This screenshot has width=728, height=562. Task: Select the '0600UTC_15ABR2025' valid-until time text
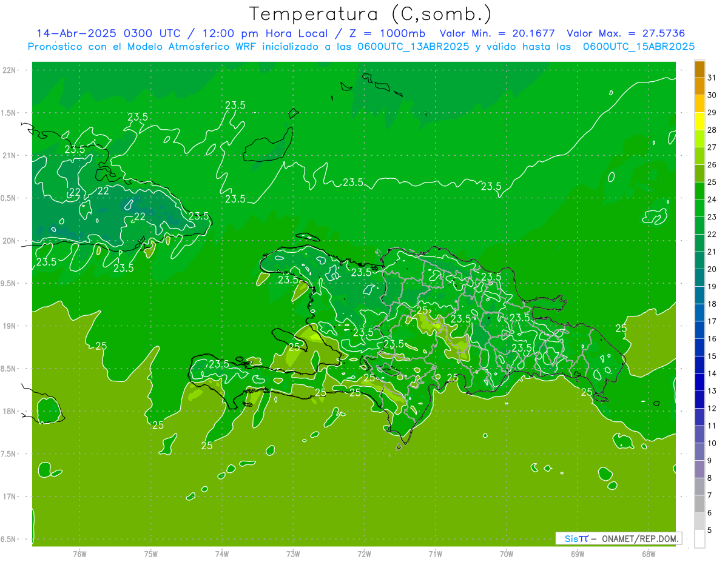639,47
